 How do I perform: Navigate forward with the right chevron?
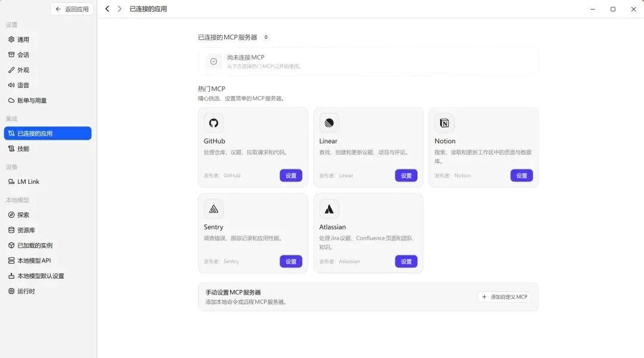(119, 8)
